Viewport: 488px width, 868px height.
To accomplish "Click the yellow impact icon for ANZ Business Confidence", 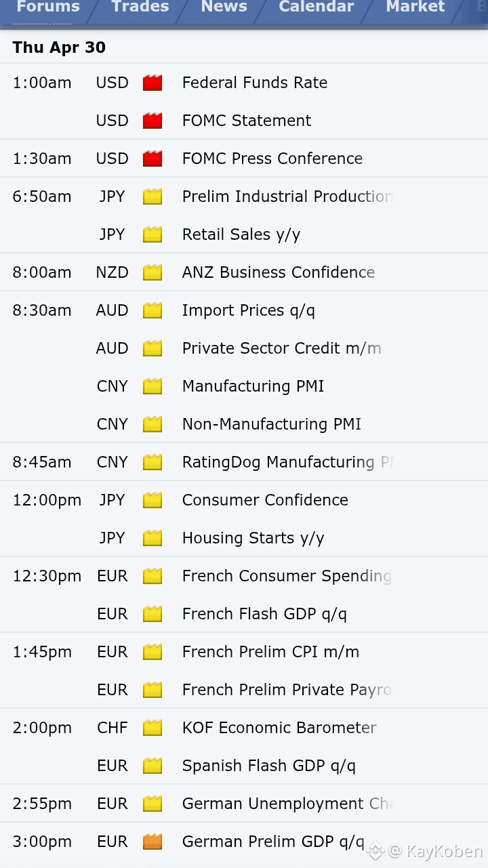I will coord(152,272).
